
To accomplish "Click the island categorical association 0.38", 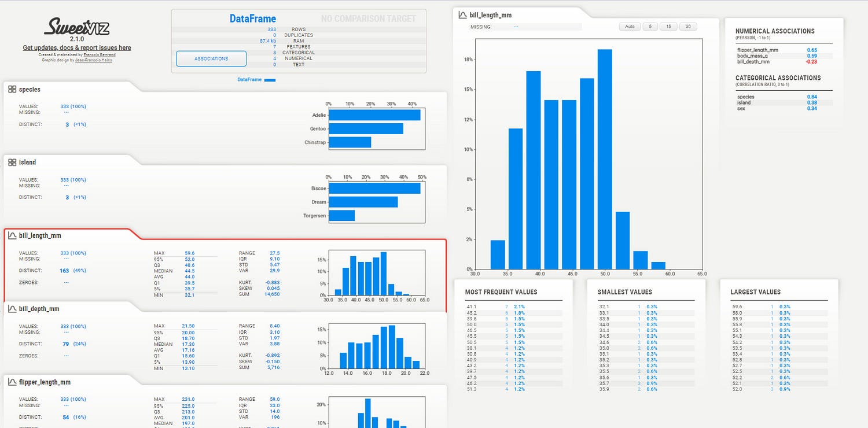I will 812,102.
